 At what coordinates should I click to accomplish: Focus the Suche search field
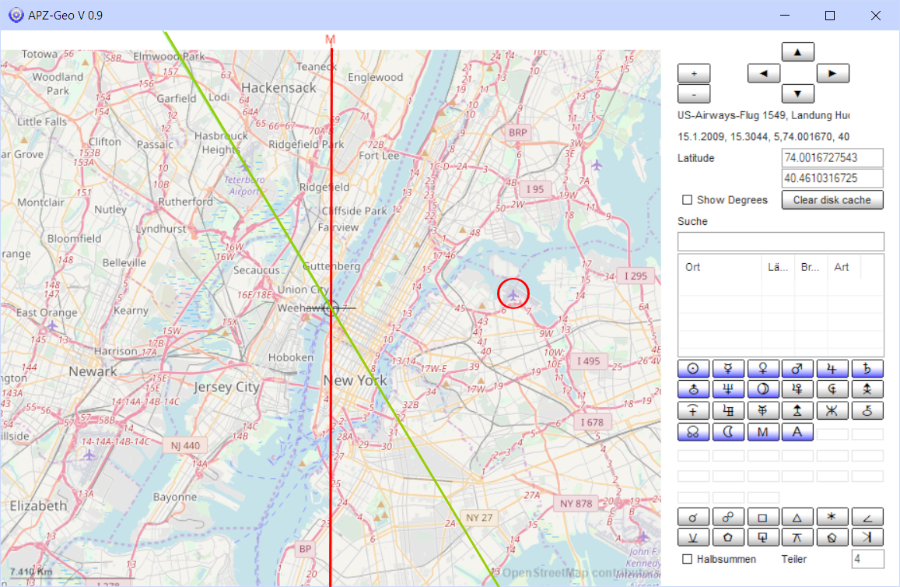click(x=781, y=242)
